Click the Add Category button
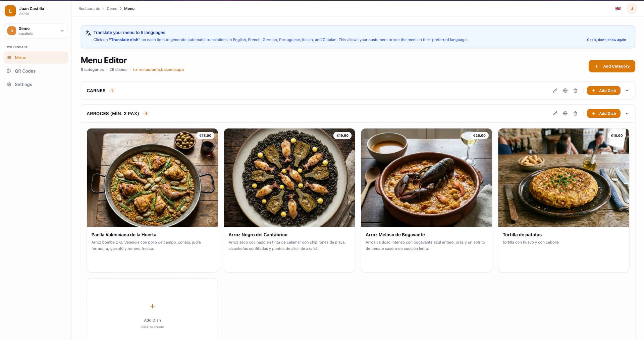Screen dimensions: 644x340 click(612, 66)
